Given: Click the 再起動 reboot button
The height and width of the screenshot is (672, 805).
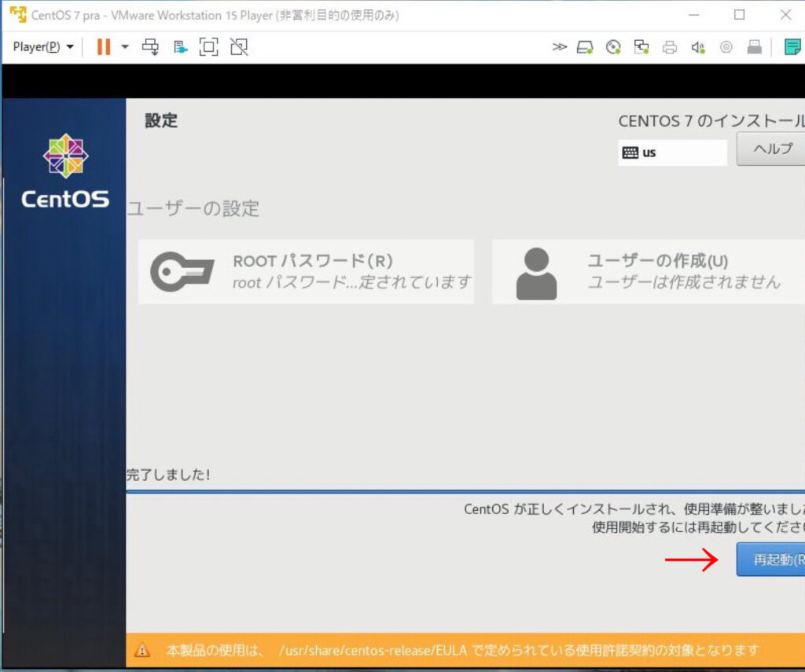Looking at the screenshot, I should tap(771, 559).
